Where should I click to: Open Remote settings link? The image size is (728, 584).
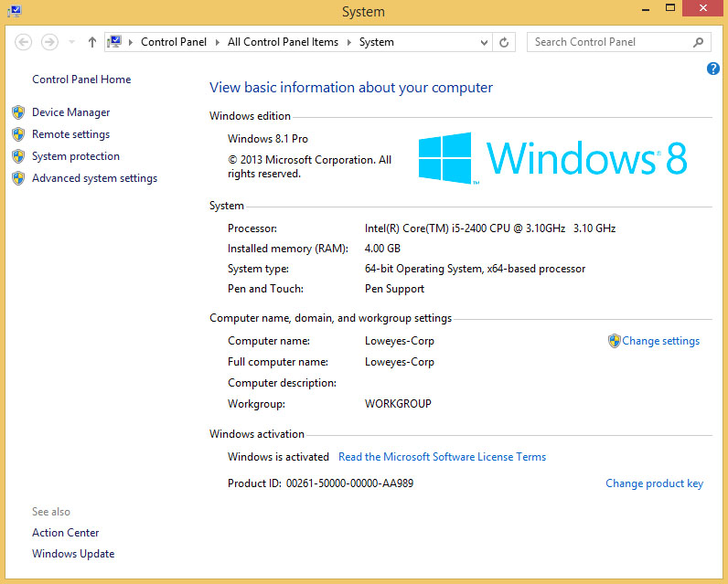[x=71, y=134]
